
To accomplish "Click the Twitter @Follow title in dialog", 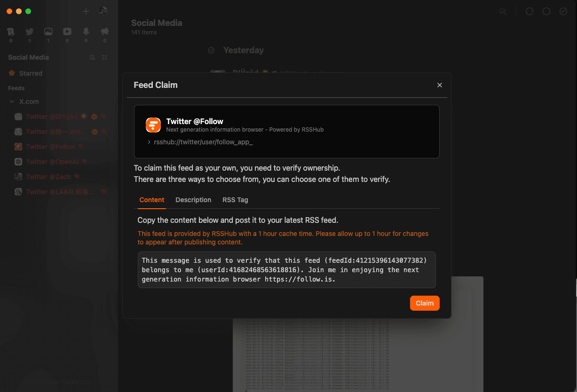I will pyautogui.click(x=195, y=121).
